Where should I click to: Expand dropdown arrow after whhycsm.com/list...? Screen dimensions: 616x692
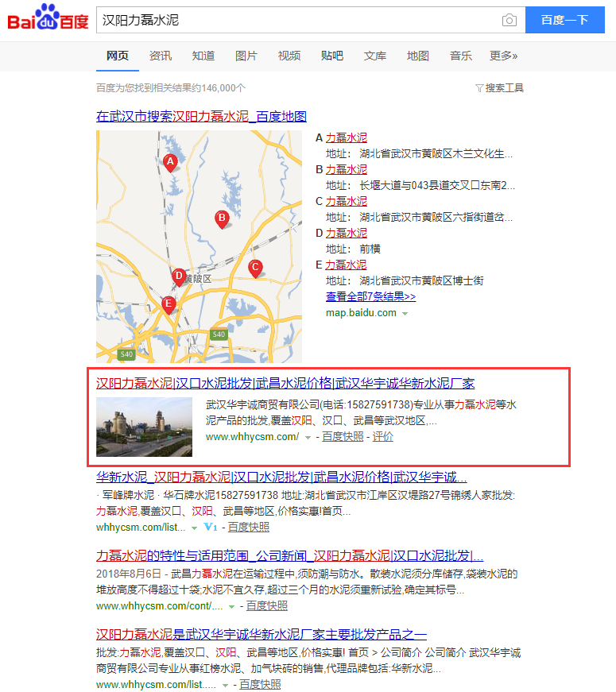194,528
